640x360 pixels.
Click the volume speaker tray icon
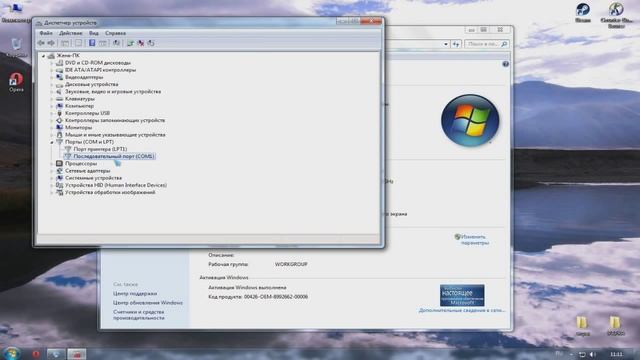[x=593, y=354]
